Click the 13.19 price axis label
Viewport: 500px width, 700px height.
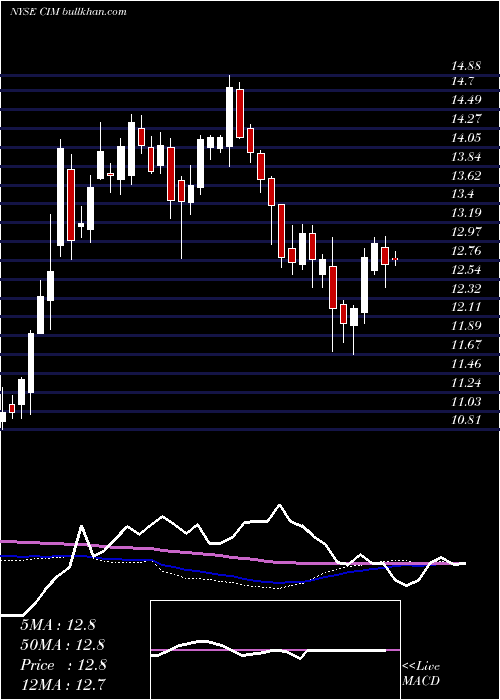tap(466, 212)
